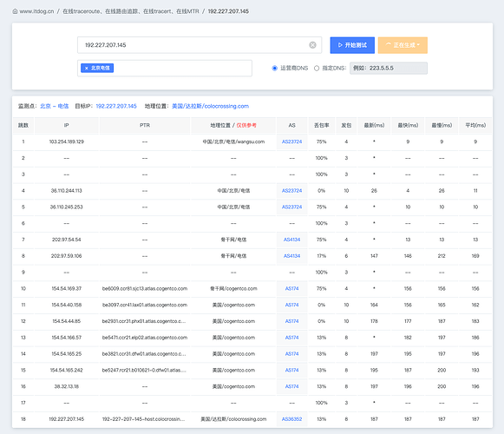The height and width of the screenshot is (434, 504).
Task: Open AS36352 link in hop 18
Action: pos(291,419)
